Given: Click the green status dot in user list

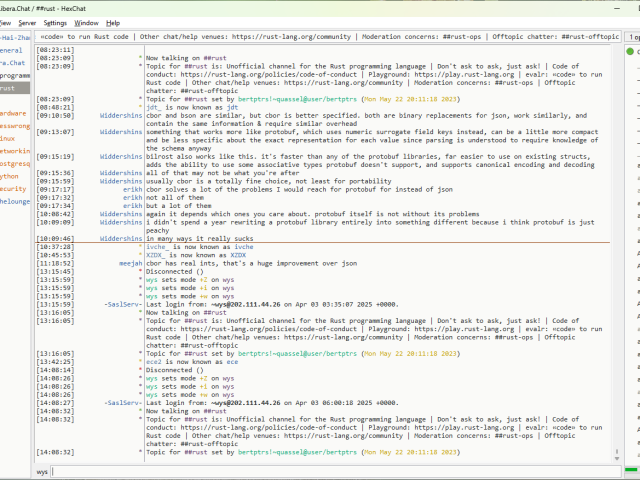Looking at the screenshot, I should [x=630, y=51].
